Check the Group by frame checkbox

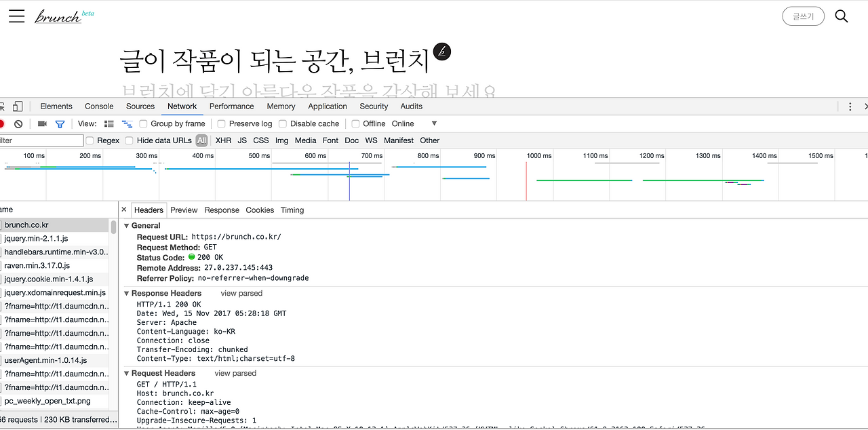pos(142,123)
